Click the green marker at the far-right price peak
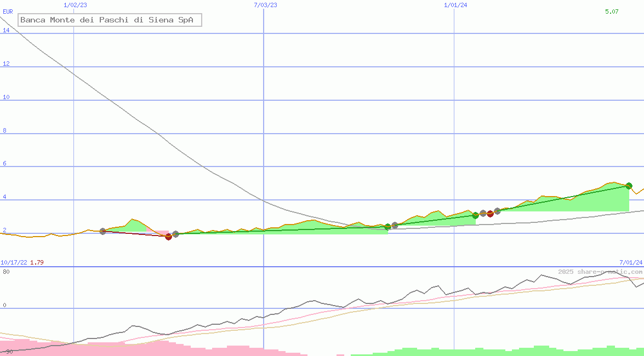The image size is (644, 356). tap(629, 186)
